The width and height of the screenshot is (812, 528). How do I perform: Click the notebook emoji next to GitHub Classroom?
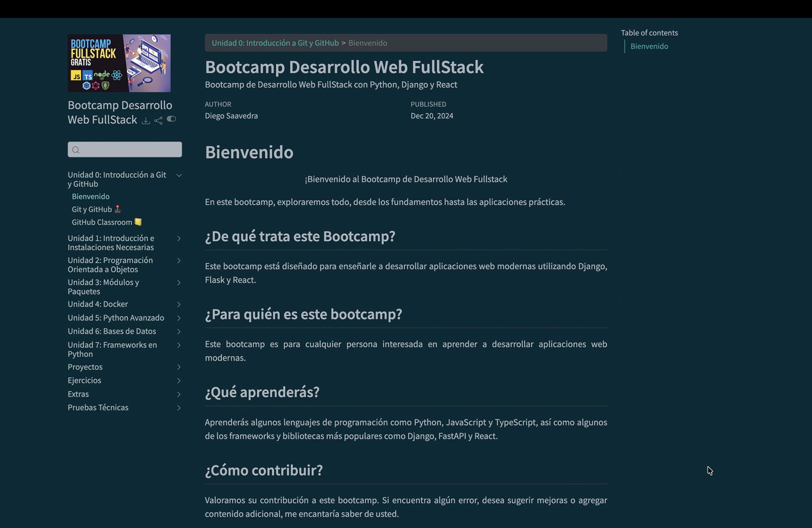(138, 222)
